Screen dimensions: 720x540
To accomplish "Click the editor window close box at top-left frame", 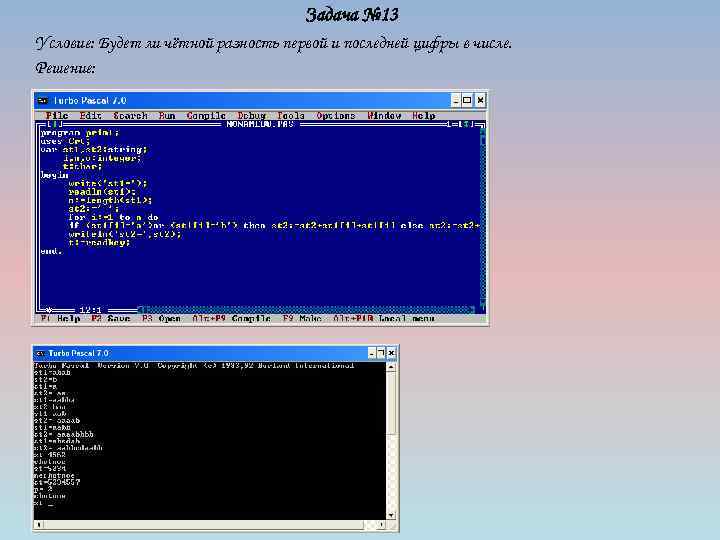I will point(55,124).
